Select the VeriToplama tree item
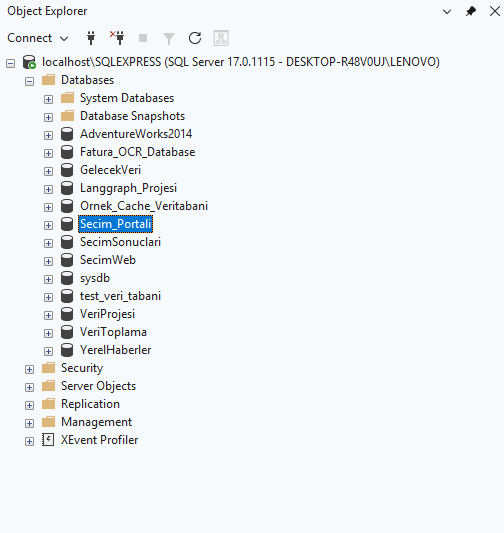504x533 pixels. click(x=113, y=332)
